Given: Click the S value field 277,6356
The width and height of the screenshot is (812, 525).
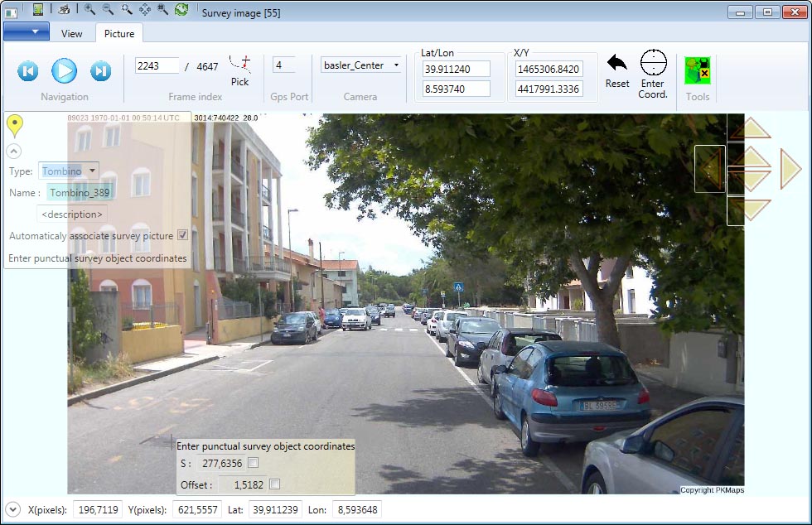Looking at the screenshot, I should tap(220, 464).
